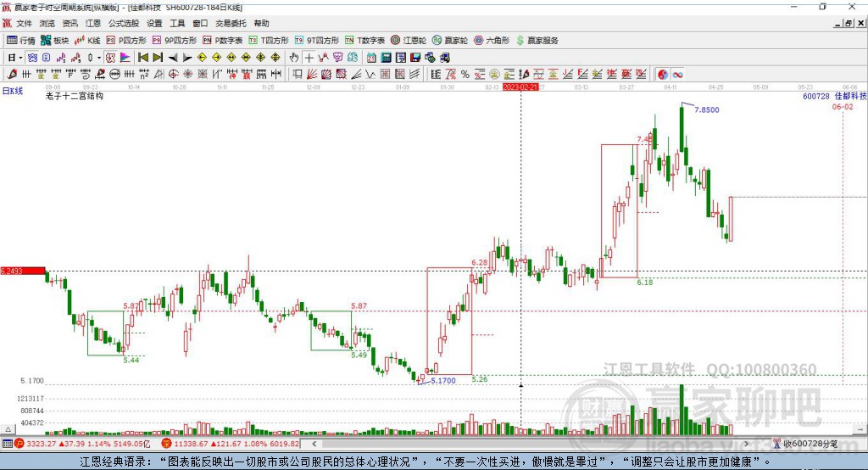
Task: Click the pencil drawing tool icon
Action: pyautogui.click(x=12, y=75)
